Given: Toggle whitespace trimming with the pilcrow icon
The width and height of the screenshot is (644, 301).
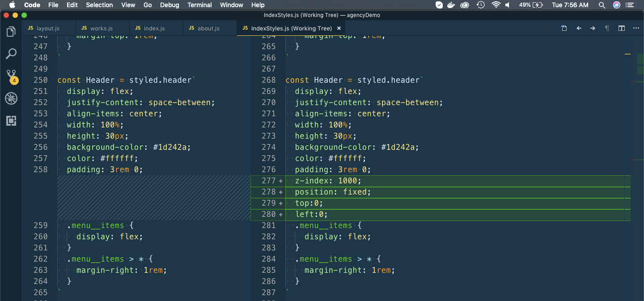Looking at the screenshot, I should [607, 28].
